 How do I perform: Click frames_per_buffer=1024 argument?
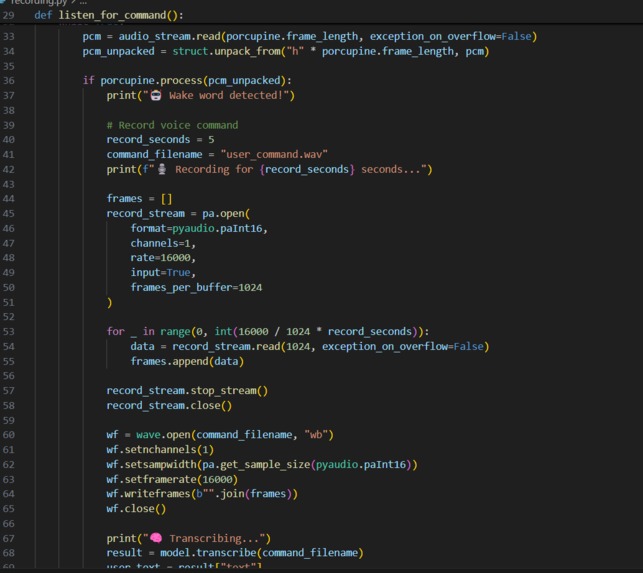pos(196,288)
